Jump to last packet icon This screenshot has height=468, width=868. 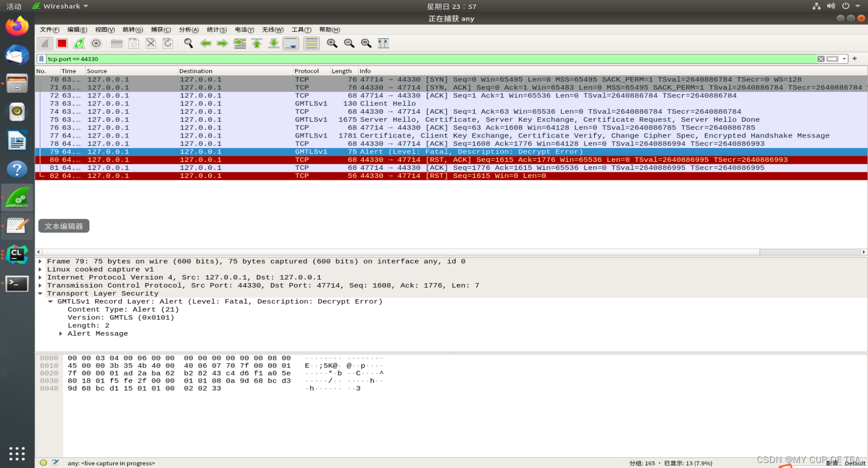[x=274, y=43]
